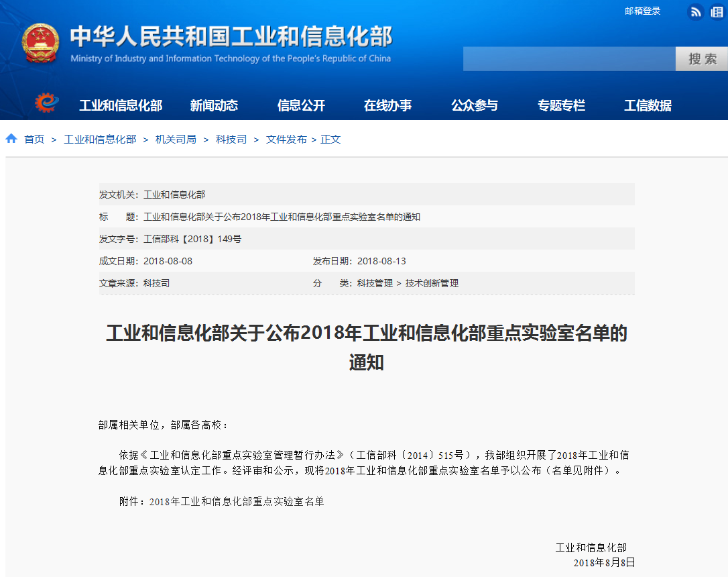Open the 工业和信息化部 navigation menu
Viewport: 728px width, 577px height.
[121, 105]
